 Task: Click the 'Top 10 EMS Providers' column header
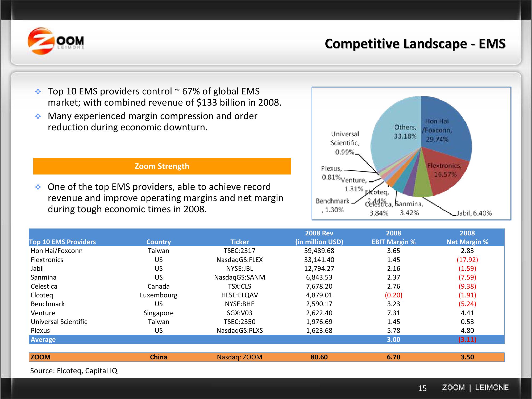pos(63,242)
